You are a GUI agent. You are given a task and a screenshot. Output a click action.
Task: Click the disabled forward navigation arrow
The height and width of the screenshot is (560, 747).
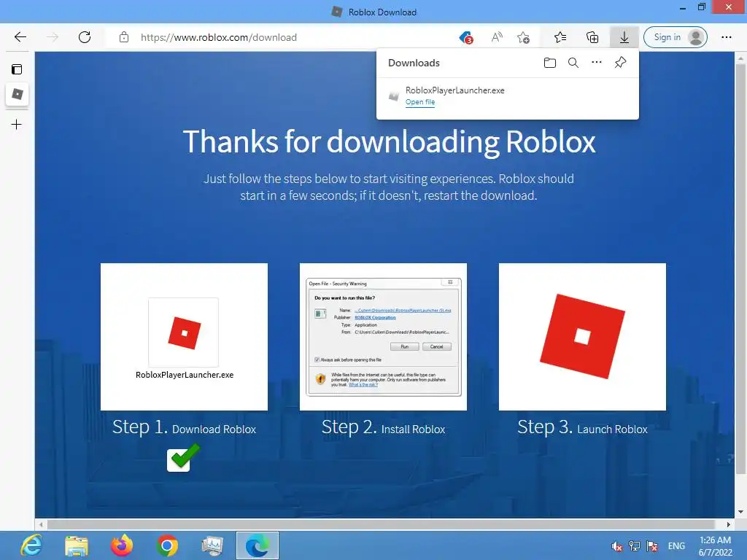53,37
